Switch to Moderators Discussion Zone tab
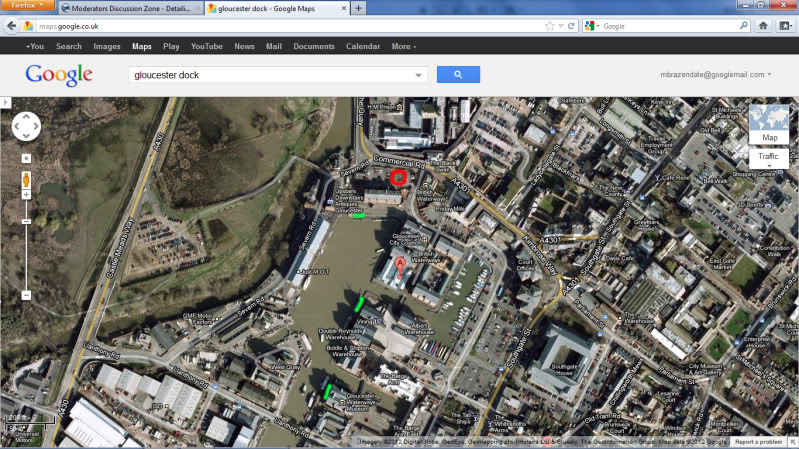The image size is (799, 449). 130,8
